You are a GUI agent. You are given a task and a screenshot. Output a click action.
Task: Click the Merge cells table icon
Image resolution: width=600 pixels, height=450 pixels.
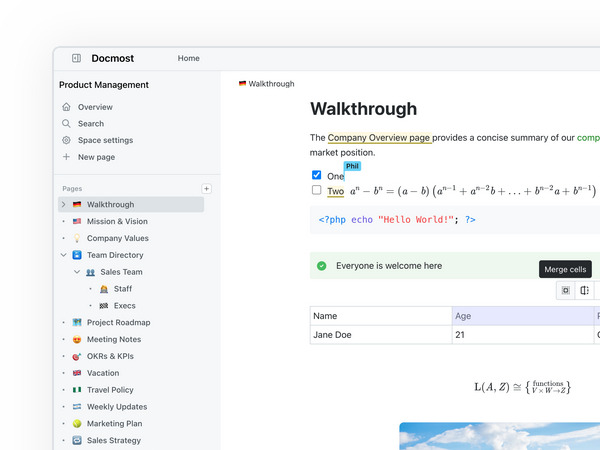(566, 291)
